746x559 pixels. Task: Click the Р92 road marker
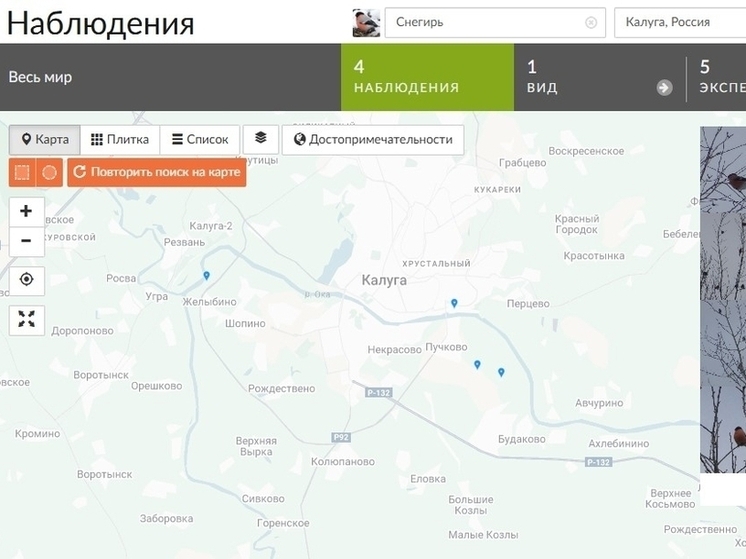pos(341,437)
